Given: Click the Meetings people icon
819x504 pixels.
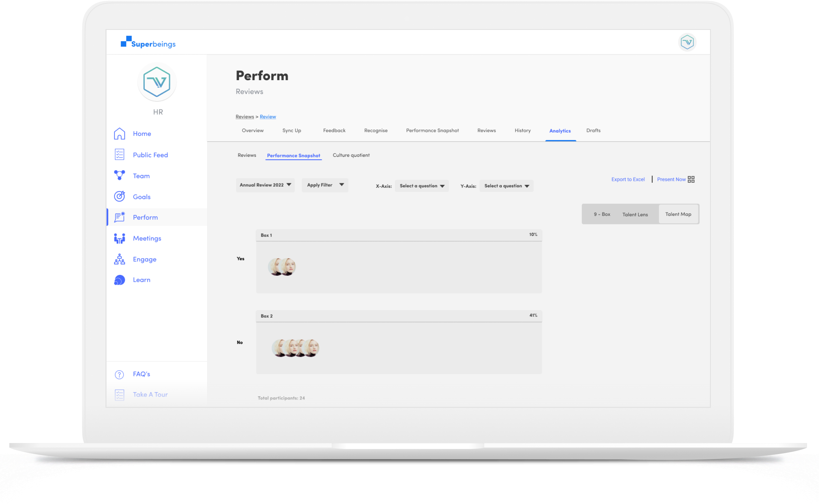Looking at the screenshot, I should click(119, 238).
